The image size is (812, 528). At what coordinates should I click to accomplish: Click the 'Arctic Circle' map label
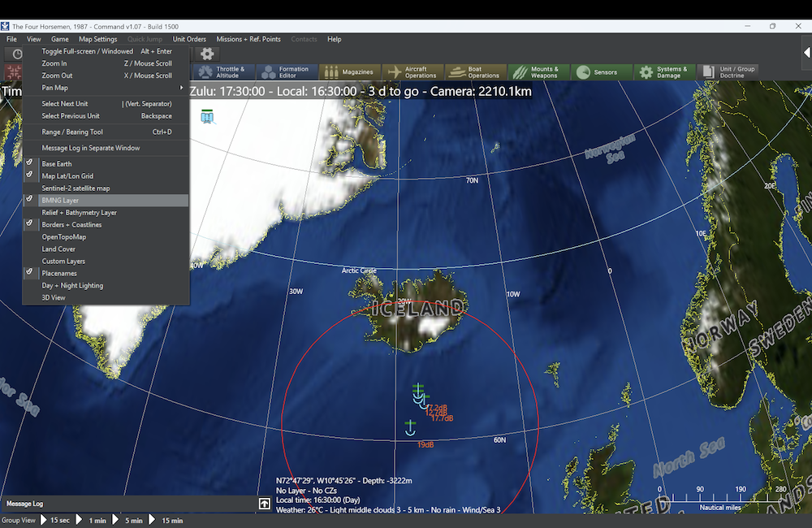359,270
